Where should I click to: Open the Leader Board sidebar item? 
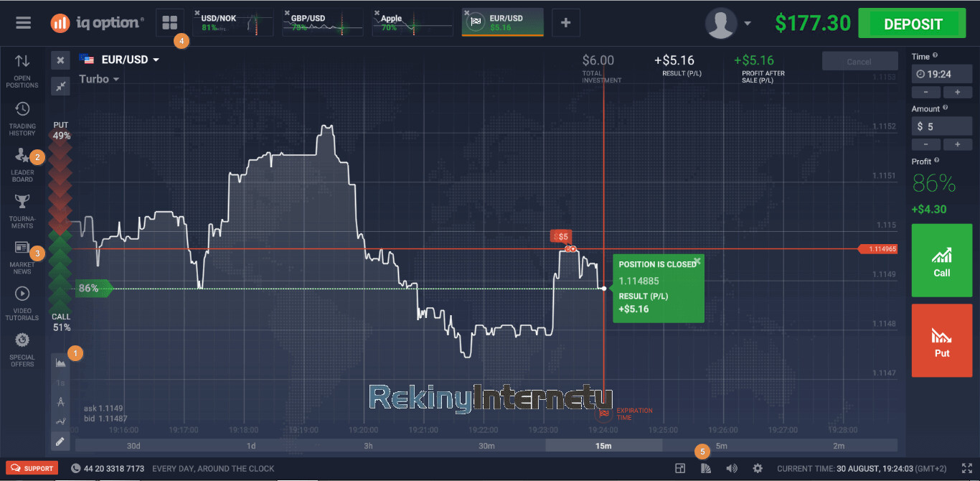(x=22, y=164)
